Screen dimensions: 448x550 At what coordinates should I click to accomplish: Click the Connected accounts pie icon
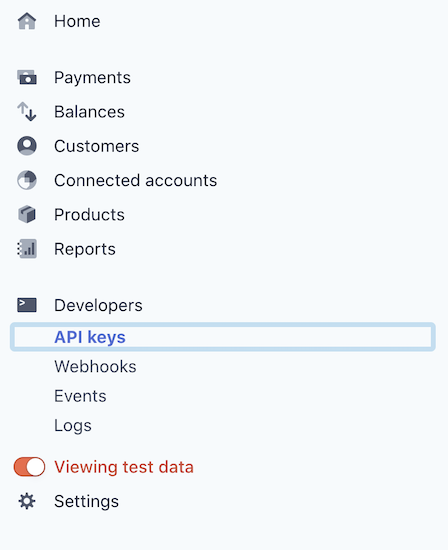coord(27,180)
